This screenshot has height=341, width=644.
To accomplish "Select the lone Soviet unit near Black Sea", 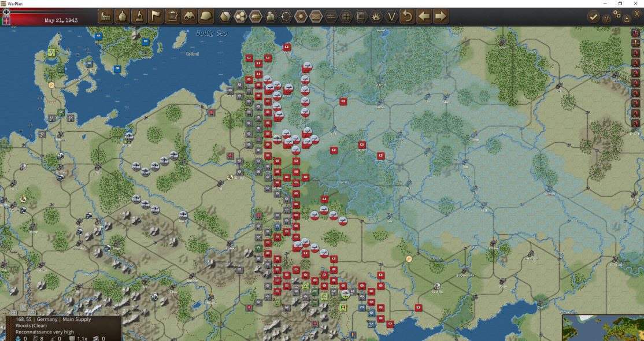I will (419, 307).
